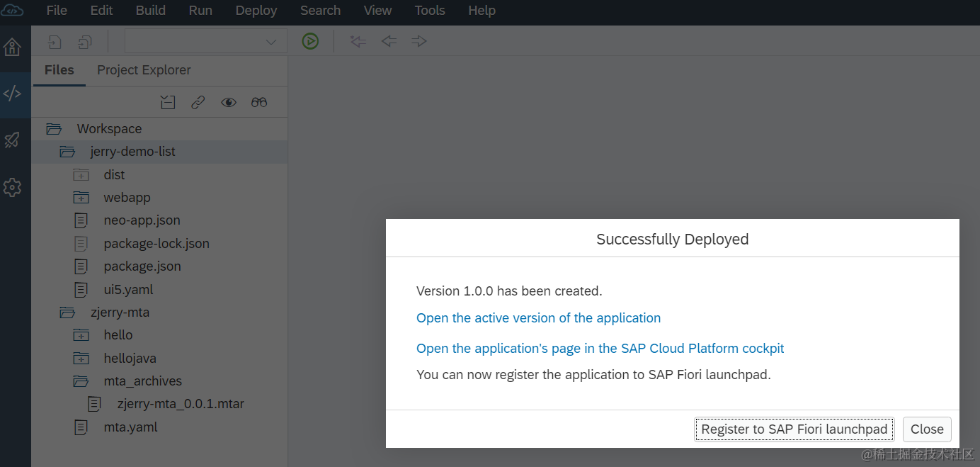Switch to the Project Explorer tab
This screenshot has width=980, height=467.
click(x=144, y=70)
